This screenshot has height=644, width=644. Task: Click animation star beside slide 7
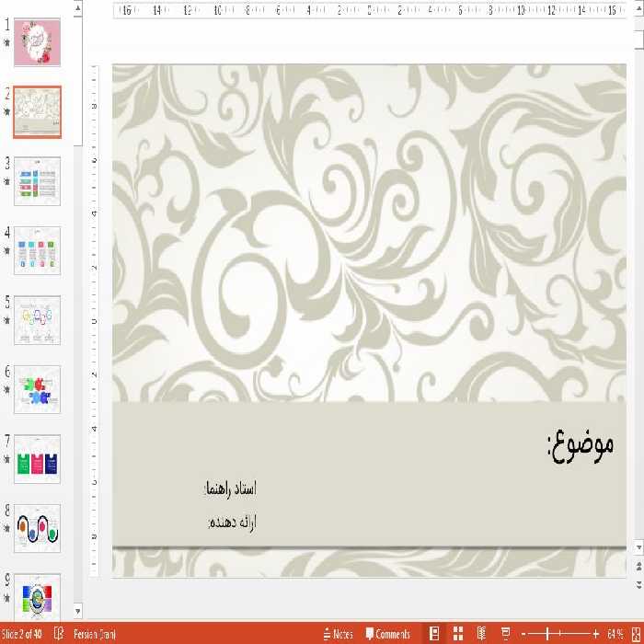click(6, 459)
